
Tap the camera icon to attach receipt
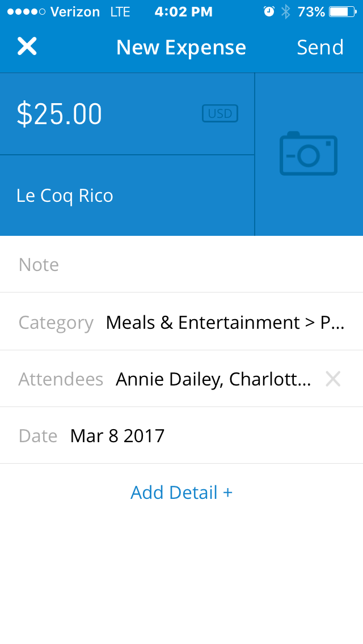click(309, 154)
